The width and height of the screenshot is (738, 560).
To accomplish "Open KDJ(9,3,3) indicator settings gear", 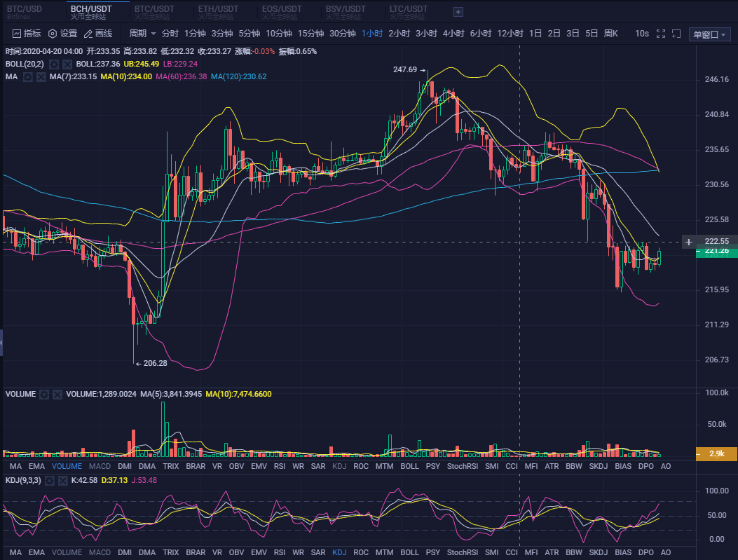I will (x=49, y=481).
